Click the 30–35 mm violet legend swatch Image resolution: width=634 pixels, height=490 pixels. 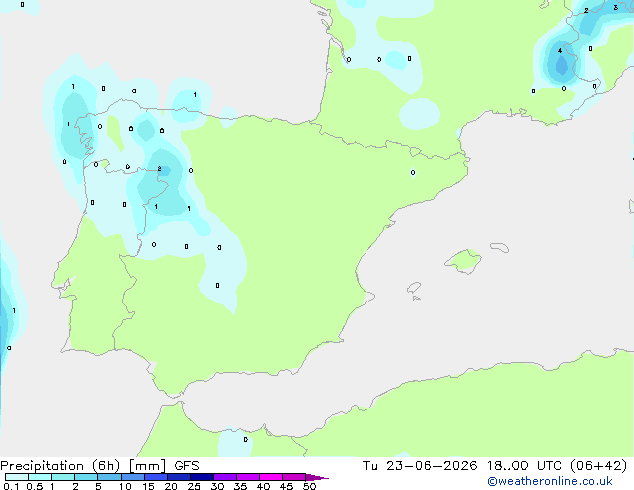click(225, 477)
